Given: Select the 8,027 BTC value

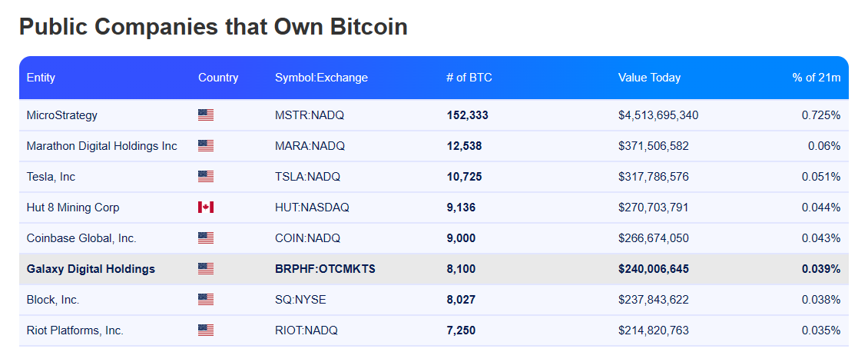Looking at the screenshot, I should pos(461,300).
